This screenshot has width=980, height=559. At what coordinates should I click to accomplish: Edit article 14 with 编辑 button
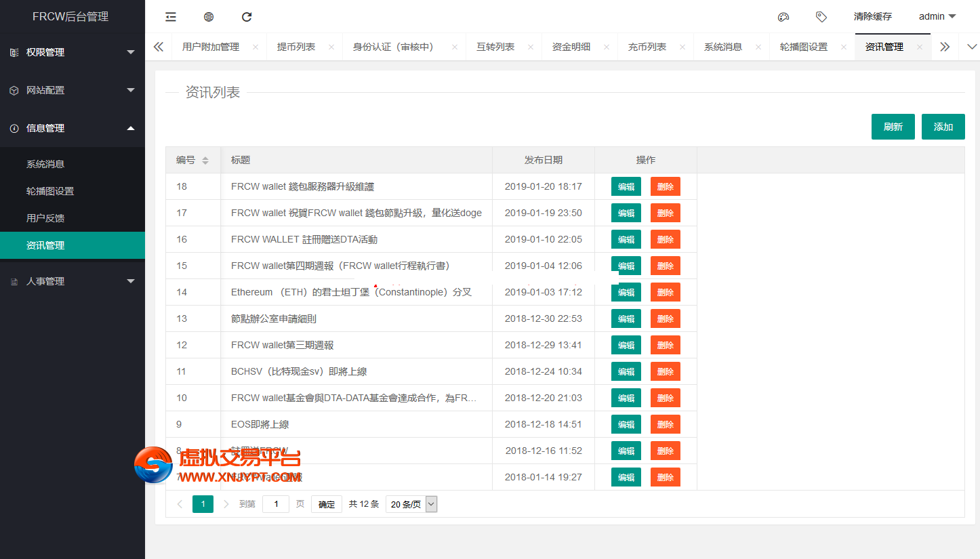coord(626,292)
